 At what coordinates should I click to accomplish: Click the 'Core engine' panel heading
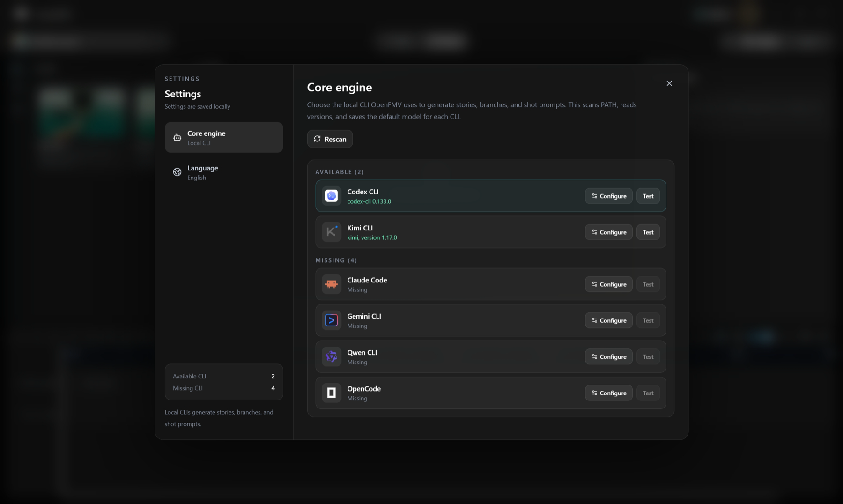click(340, 87)
